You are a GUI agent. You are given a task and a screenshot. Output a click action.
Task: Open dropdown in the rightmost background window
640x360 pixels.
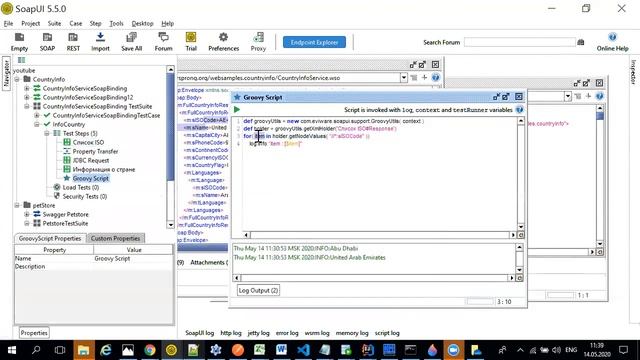click(x=568, y=96)
